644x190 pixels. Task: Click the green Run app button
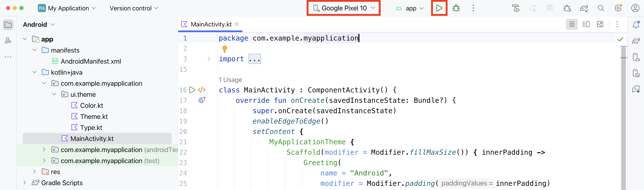(x=439, y=8)
